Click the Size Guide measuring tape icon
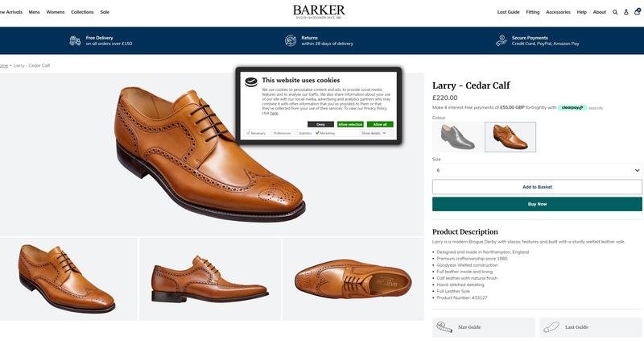Image resolution: width=644 pixels, height=341 pixels. [444, 326]
